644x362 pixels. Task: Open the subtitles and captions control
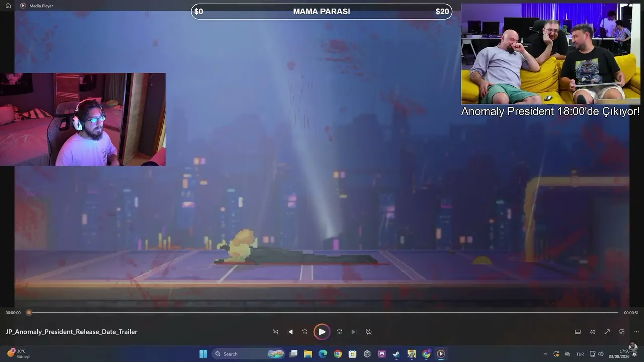pyautogui.click(x=578, y=332)
